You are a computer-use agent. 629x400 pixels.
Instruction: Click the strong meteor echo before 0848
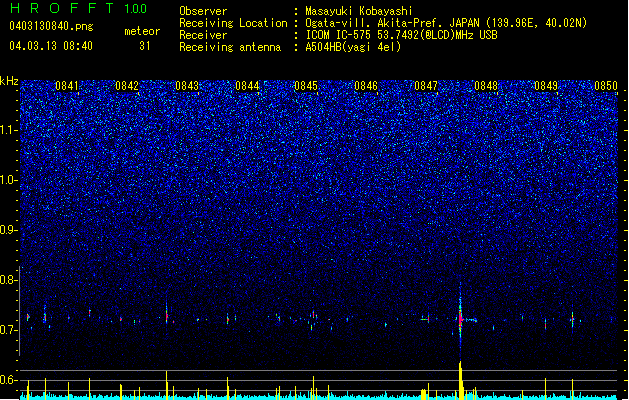(x=461, y=319)
